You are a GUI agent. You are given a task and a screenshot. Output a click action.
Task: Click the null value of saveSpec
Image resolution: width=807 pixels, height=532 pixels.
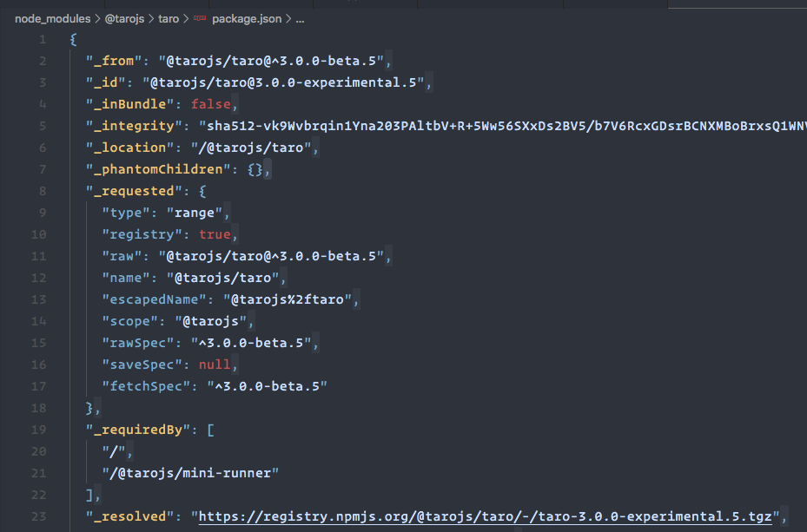[215, 365]
